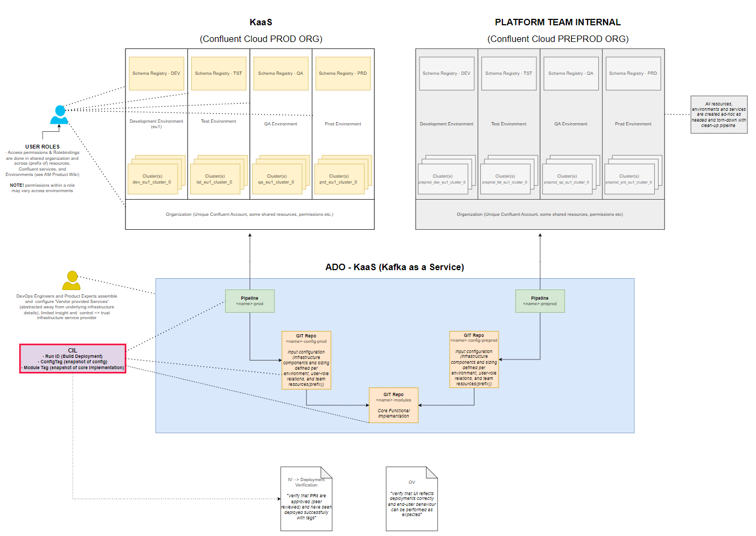This screenshot has height=536, width=756.
Task: Select GIT Repo <name>-modules box
Action: click(x=394, y=405)
